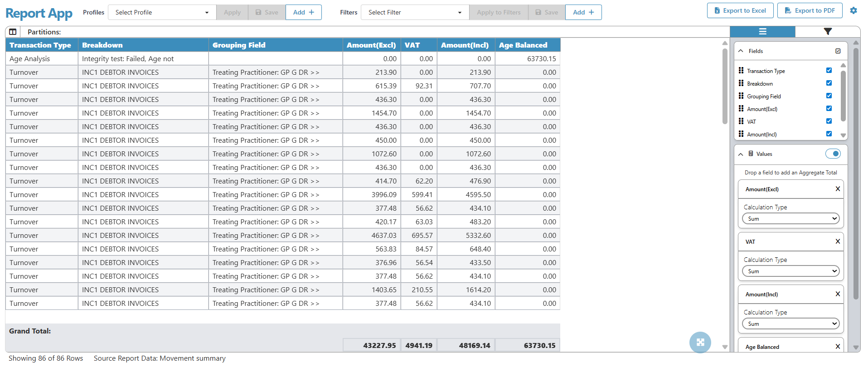Screen dimensions: 868x367
Task: Grab the VAT field drag handle
Action: coord(741,121)
